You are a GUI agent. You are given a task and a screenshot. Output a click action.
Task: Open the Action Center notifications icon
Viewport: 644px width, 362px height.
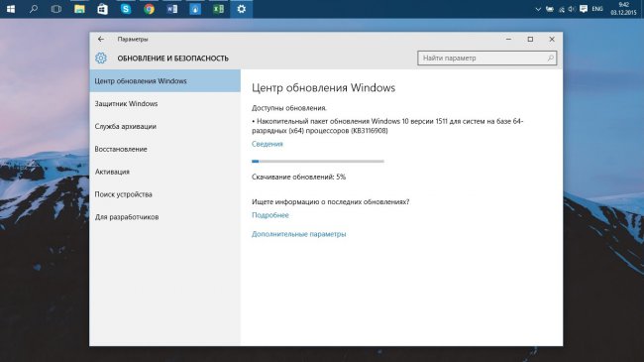tap(584, 9)
